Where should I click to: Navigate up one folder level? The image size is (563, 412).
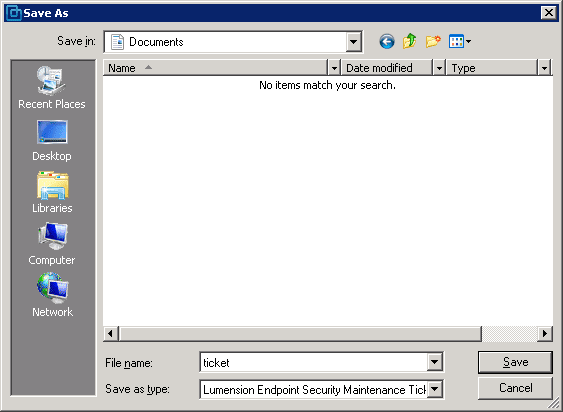(x=409, y=42)
